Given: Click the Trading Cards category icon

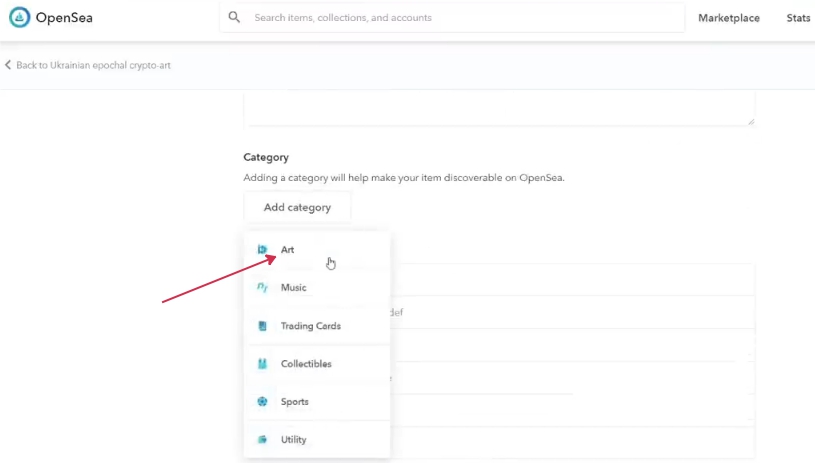Looking at the screenshot, I should (262, 326).
